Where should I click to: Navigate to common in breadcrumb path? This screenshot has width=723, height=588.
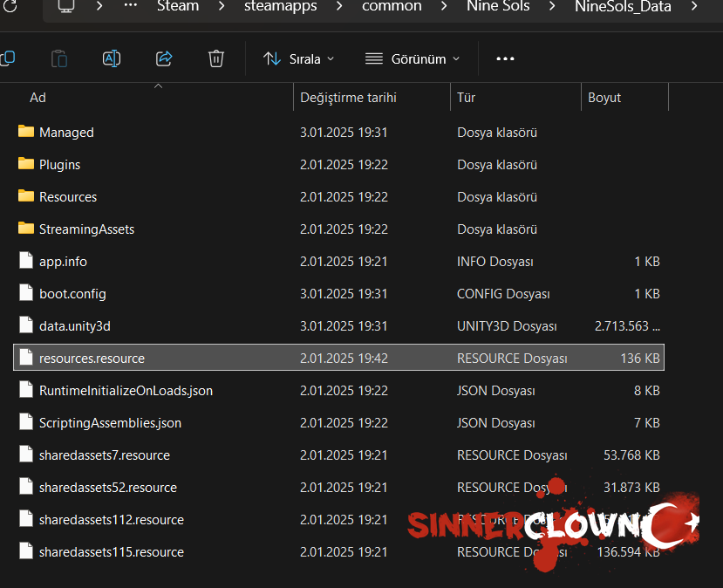[x=392, y=6]
